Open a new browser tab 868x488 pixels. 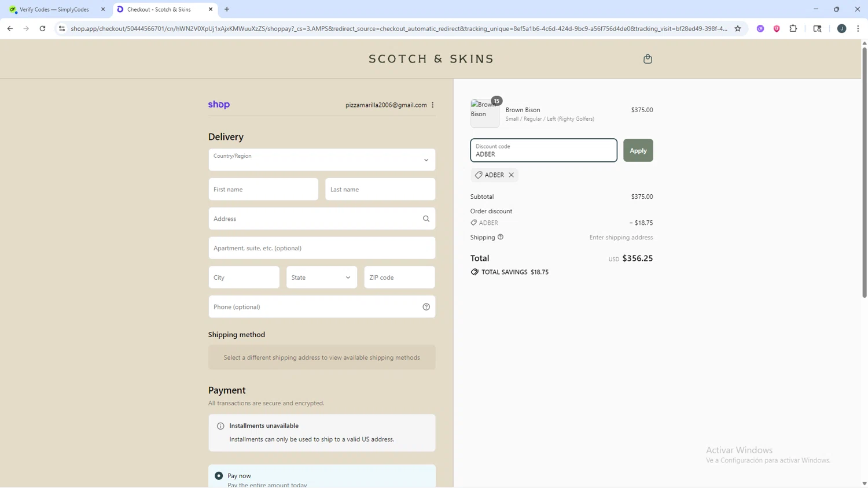[227, 9]
